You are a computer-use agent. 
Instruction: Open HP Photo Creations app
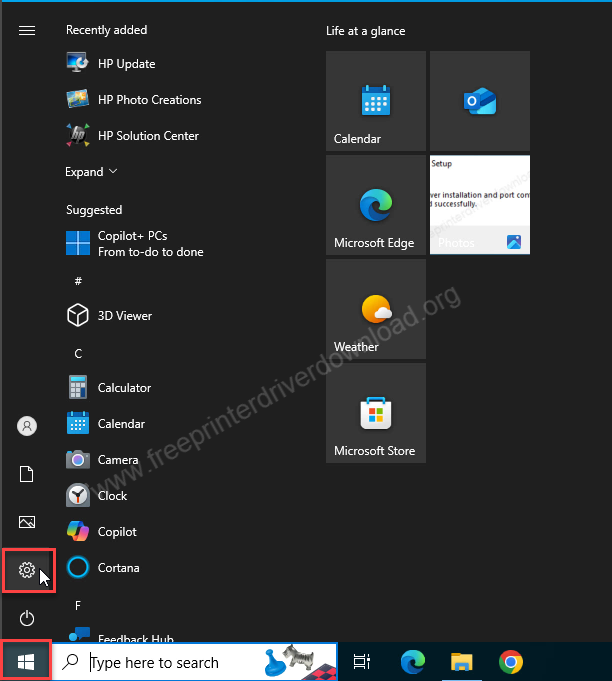click(134, 99)
